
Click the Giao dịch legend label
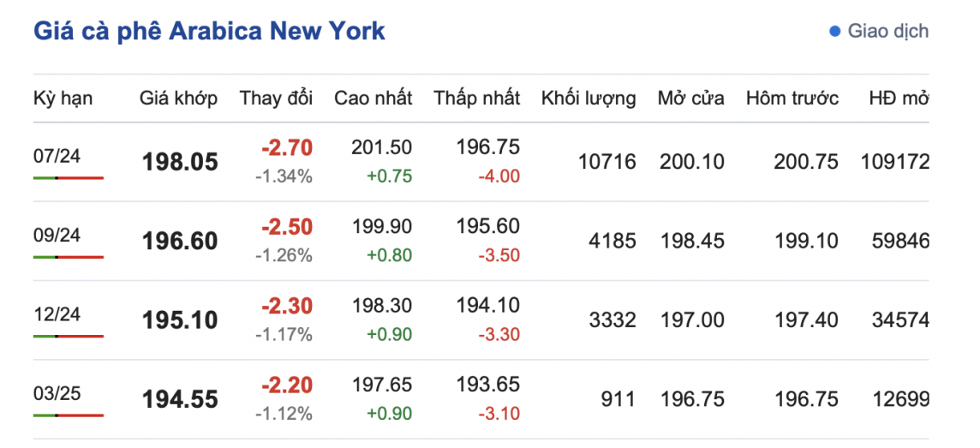(x=887, y=32)
